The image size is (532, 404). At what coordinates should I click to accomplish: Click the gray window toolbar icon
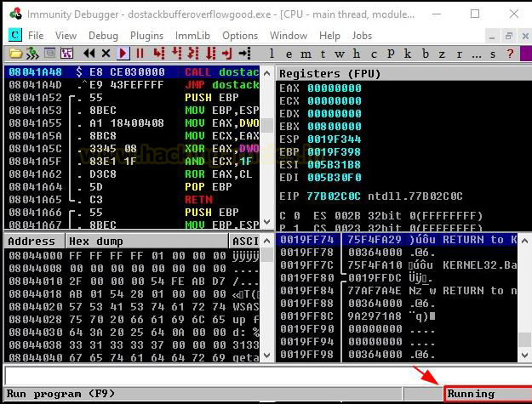(49, 54)
